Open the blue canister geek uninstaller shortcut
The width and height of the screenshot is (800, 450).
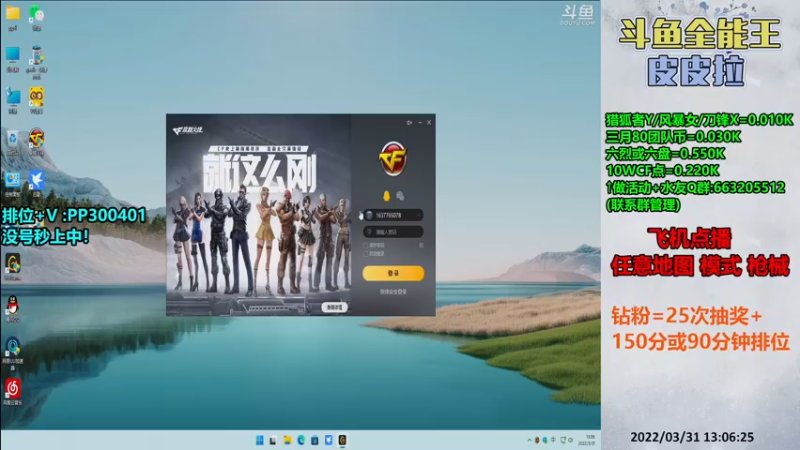pyautogui.click(x=36, y=62)
